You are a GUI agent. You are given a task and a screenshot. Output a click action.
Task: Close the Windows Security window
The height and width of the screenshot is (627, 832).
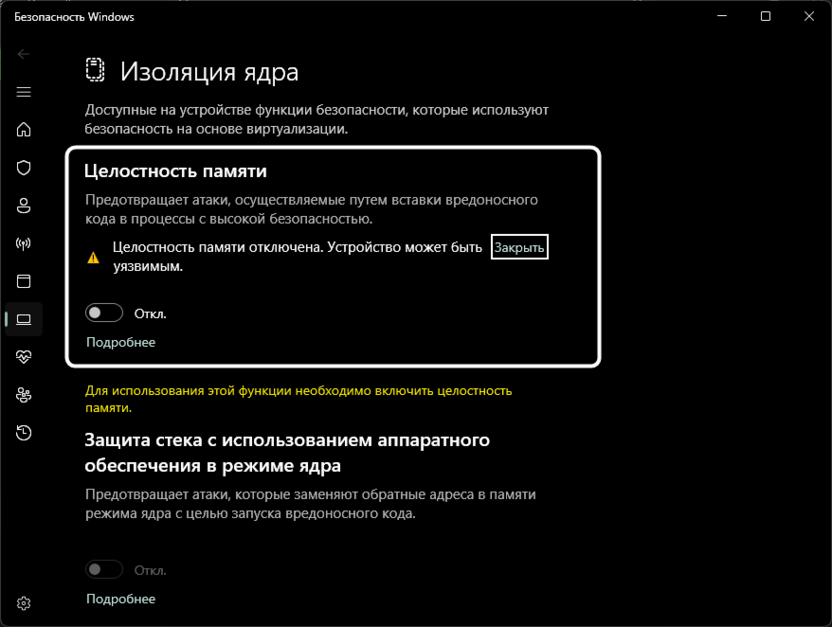[x=809, y=16]
